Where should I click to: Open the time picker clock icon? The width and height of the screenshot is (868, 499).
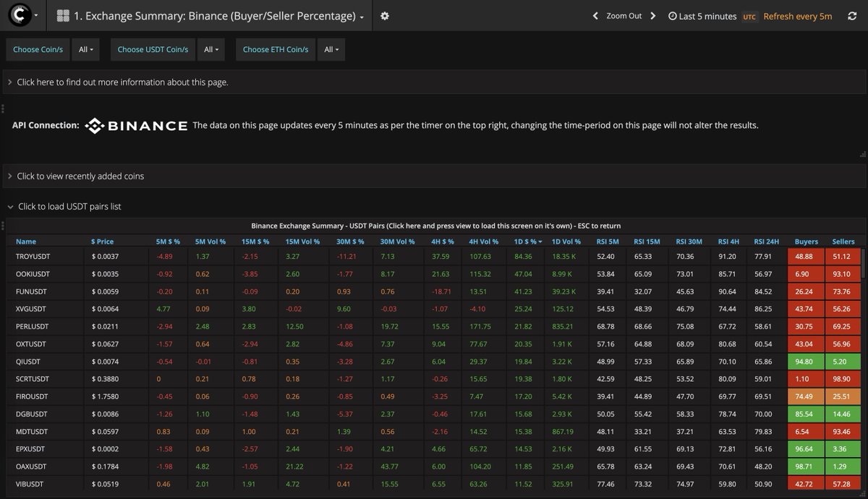(672, 16)
